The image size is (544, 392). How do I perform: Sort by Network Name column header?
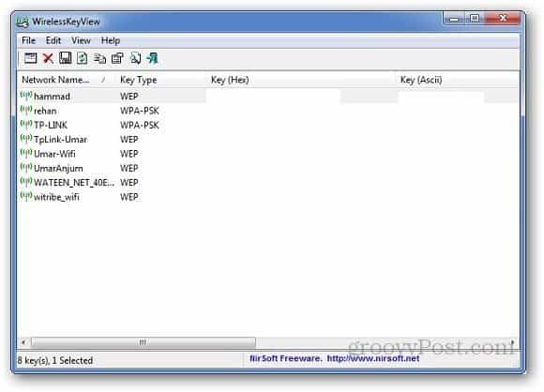pos(66,80)
